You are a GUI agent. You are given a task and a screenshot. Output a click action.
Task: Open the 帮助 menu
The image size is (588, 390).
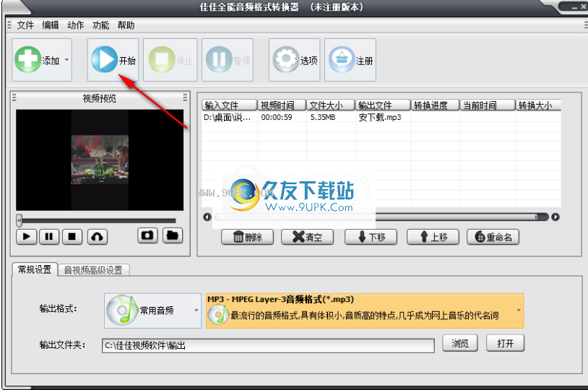(126, 25)
